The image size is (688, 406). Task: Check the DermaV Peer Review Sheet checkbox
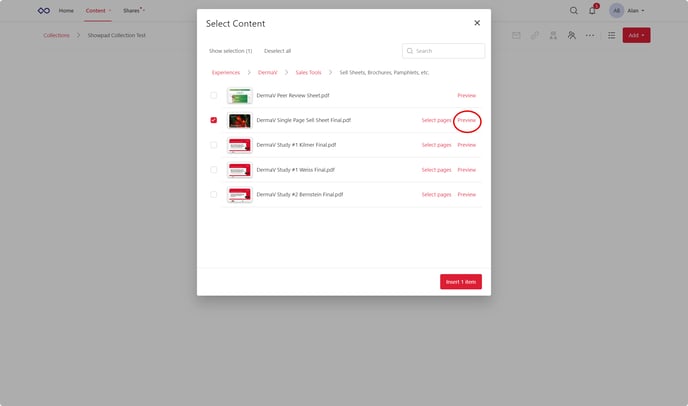click(213, 95)
